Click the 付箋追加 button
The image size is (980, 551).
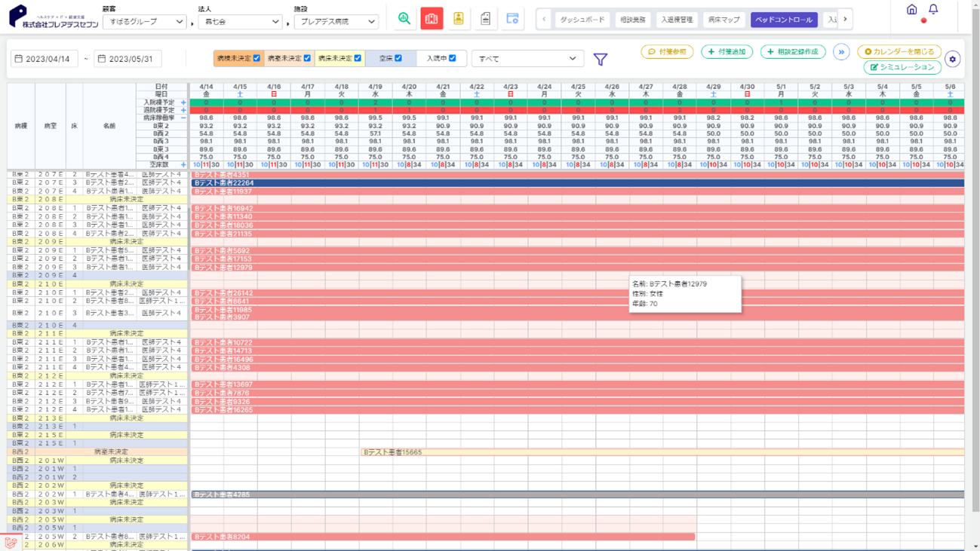727,52
